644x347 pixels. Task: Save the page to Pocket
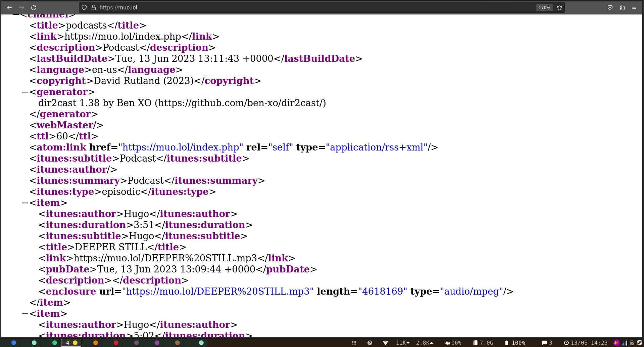click(x=610, y=7)
